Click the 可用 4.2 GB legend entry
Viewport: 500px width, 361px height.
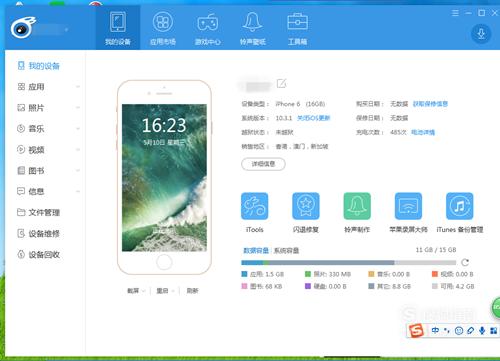(x=453, y=286)
